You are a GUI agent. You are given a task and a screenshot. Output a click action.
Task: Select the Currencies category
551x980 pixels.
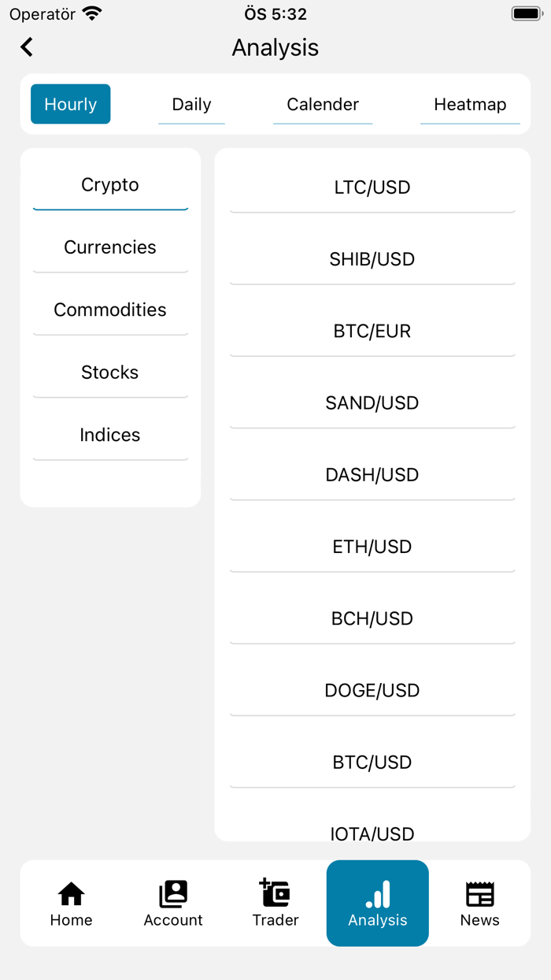coord(110,247)
